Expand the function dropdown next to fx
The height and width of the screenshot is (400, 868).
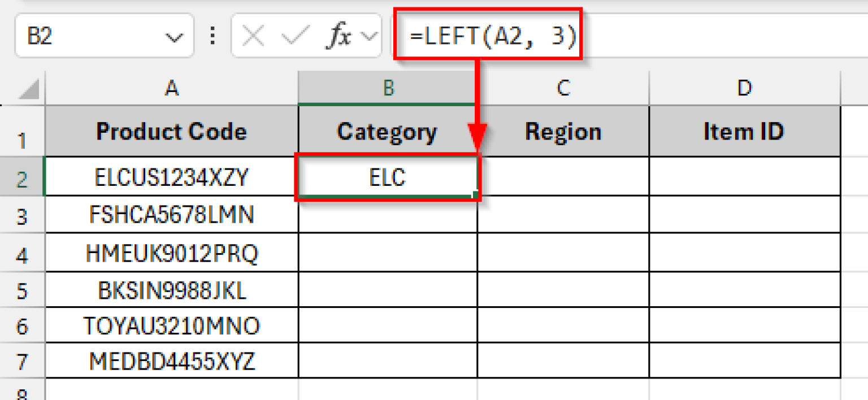coord(370,37)
